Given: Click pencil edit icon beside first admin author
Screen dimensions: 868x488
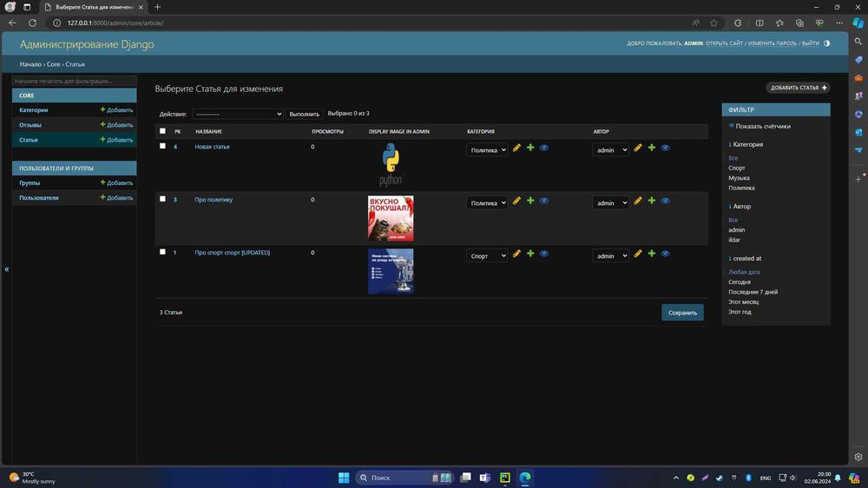Looking at the screenshot, I should pyautogui.click(x=638, y=148).
